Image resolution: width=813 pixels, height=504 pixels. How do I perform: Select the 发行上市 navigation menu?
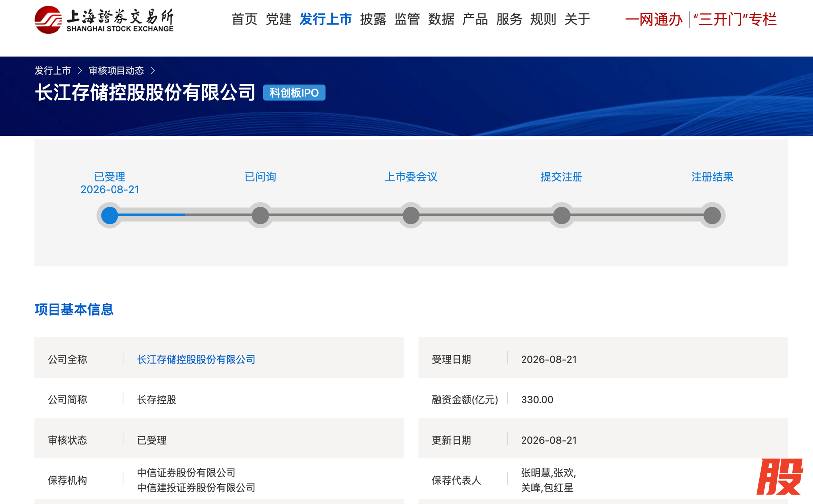click(x=326, y=19)
